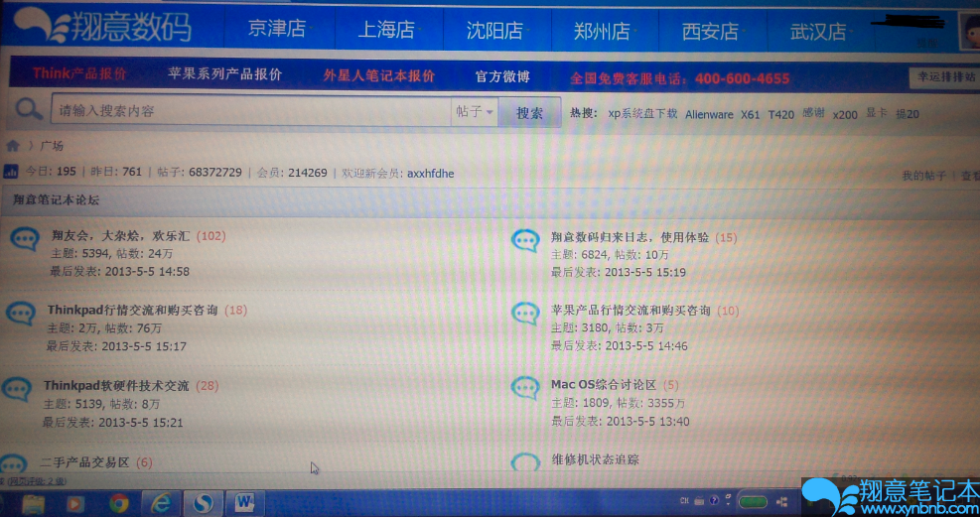This screenshot has height=517, width=980.
Task: Expand the 上海店 store menu
Action: (x=388, y=30)
